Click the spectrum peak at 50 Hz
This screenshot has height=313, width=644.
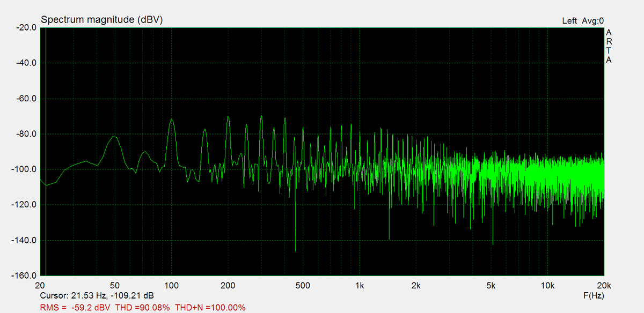pyautogui.click(x=114, y=137)
